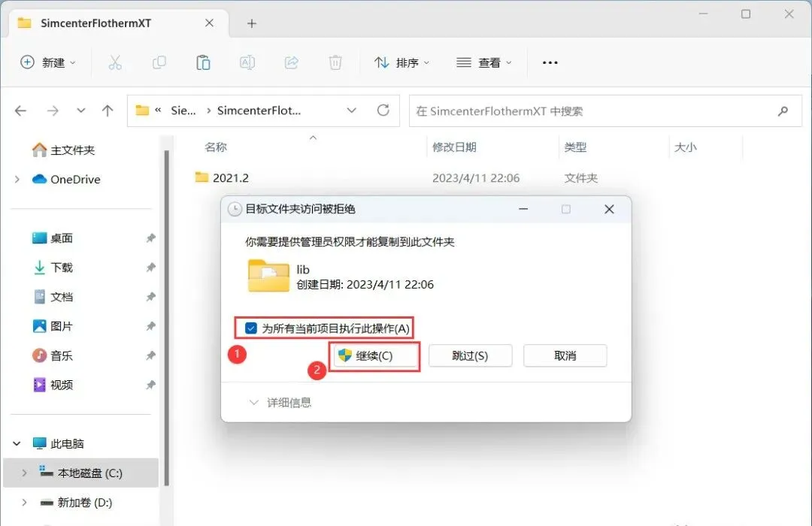Image resolution: width=812 pixels, height=526 pixels.
Task: Unpin 桌面 with its pin icon
Action: [x=150, y=238]
